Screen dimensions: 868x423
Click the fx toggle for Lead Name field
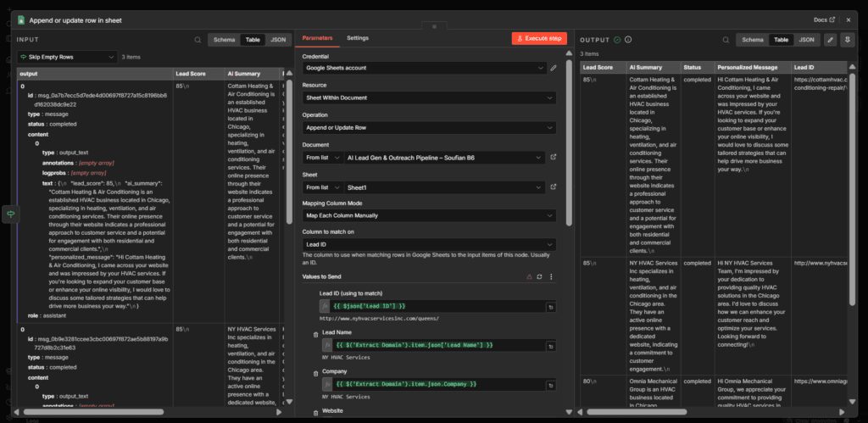(327, 346)
